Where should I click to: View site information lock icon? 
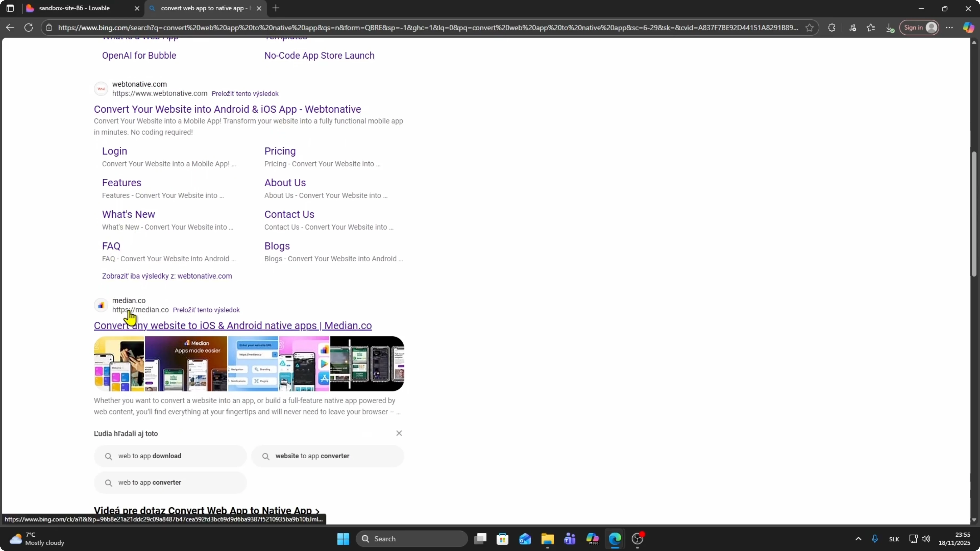tap(49, 27)
